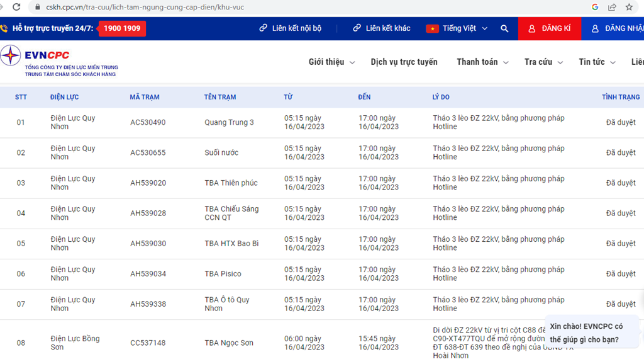Click the lock icon beside the URL
Image resolution: width=644 pixels, height=364 pixels.
coord(38,7)
